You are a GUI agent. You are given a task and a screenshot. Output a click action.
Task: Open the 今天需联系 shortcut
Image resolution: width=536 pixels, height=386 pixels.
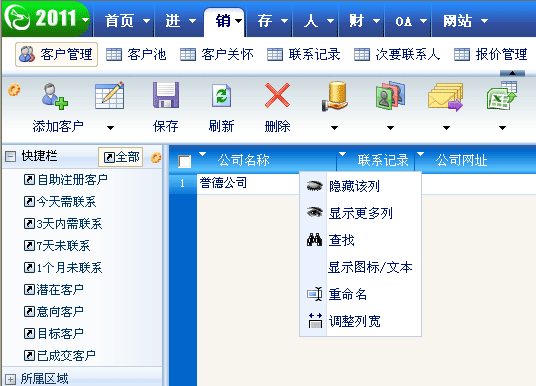[60, 201]
